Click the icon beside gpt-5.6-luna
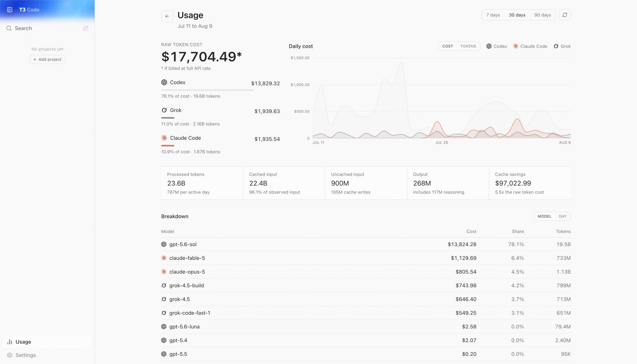Image resolution: width=637 pixels, height=364 pixels. click(164, 327)
